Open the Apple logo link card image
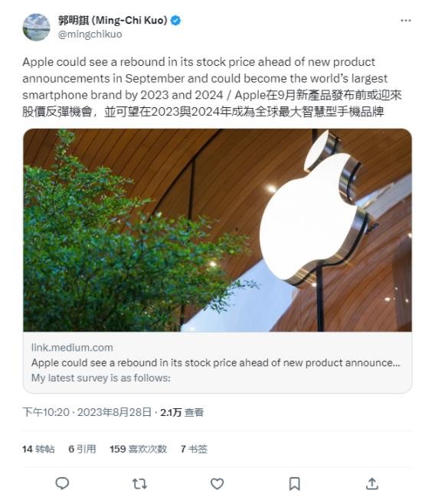Viewport: 435px width, 504px height. [x=217, y=230]
